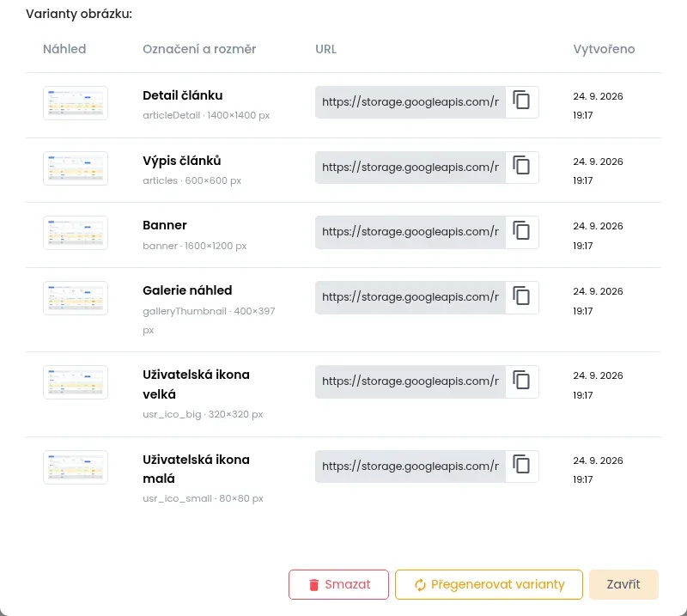Screen dimensions: 687x616
Task: Click Přegenerovat varianty to regenerate variants
Action: pos(489,584)
